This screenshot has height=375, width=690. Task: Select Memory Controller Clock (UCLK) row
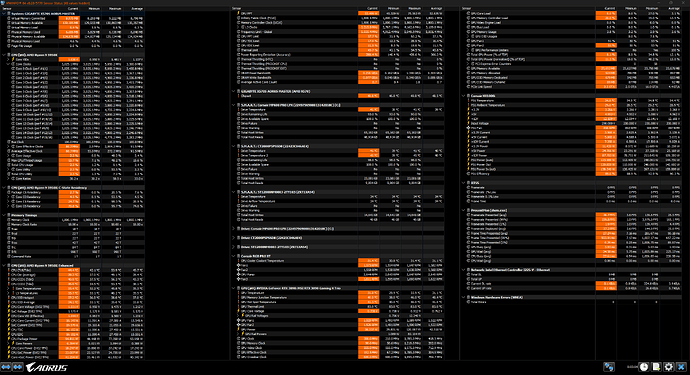(x=338, y=23)
